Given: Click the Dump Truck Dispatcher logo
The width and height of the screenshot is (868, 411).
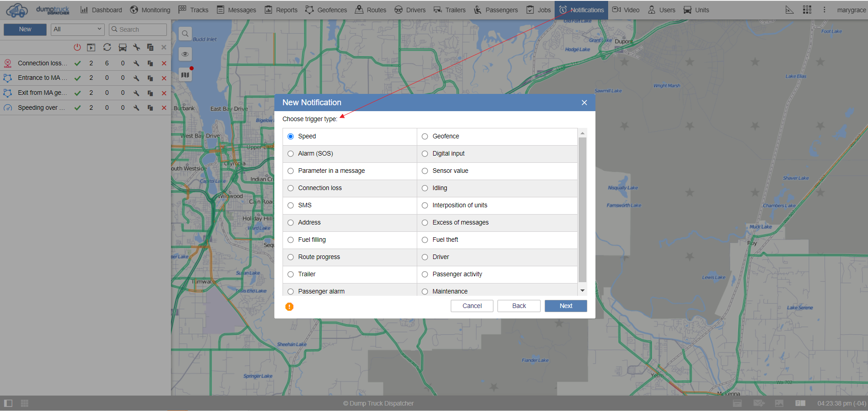Looking at the screenshot, I should pyautogui.click(x=38, y=10).
